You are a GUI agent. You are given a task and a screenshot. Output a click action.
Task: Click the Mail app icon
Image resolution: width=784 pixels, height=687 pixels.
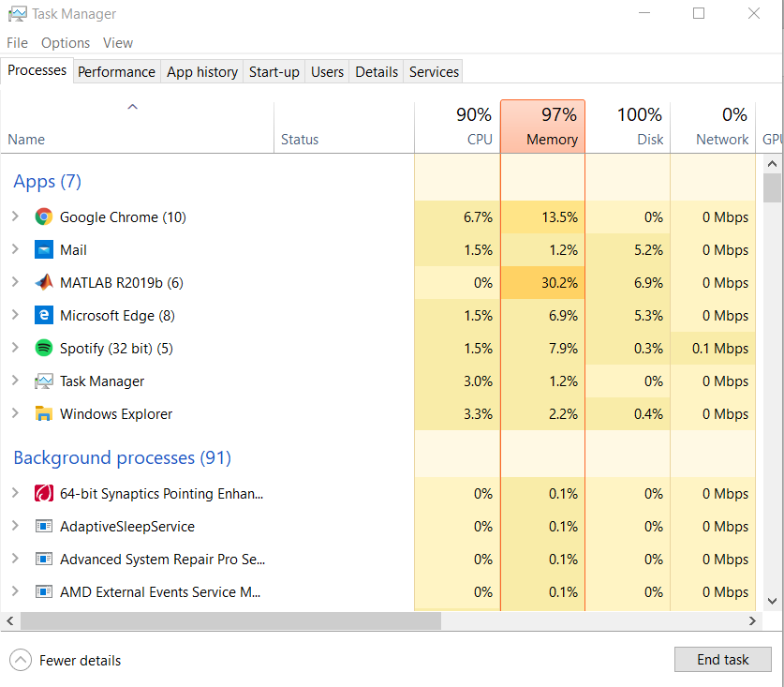[43, 250]
